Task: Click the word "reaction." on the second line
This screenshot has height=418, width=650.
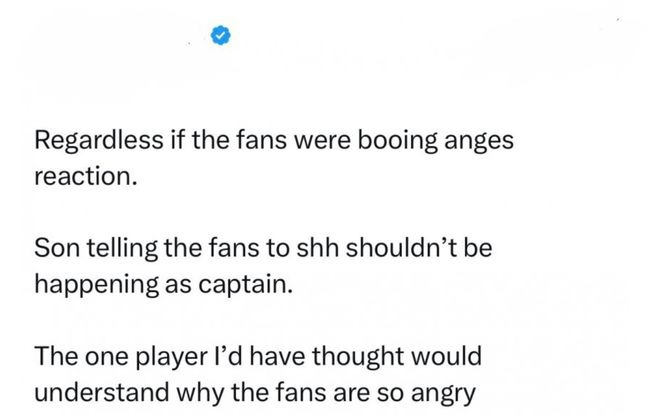Action: 79,179
